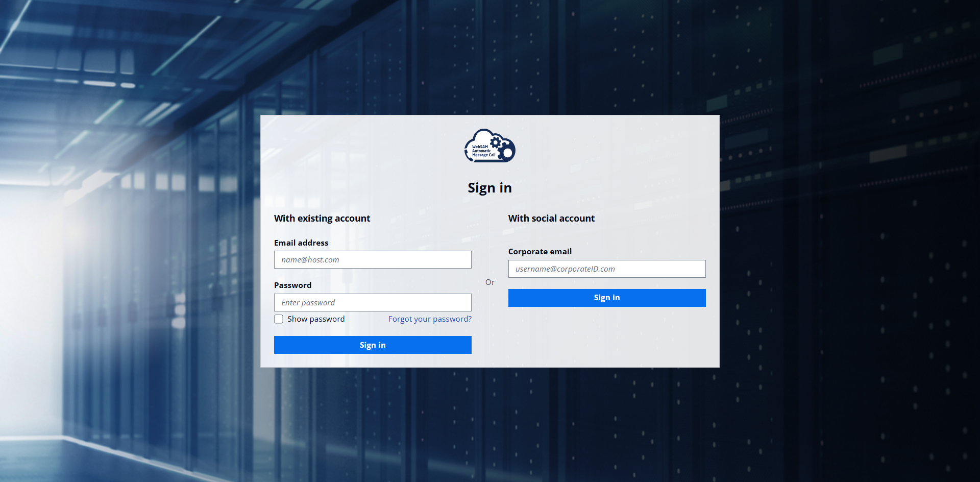The height and width of the screenshot is (482, 980).
Task: Focus the name@host.com email address field
Action: click(x=373, y=260)
